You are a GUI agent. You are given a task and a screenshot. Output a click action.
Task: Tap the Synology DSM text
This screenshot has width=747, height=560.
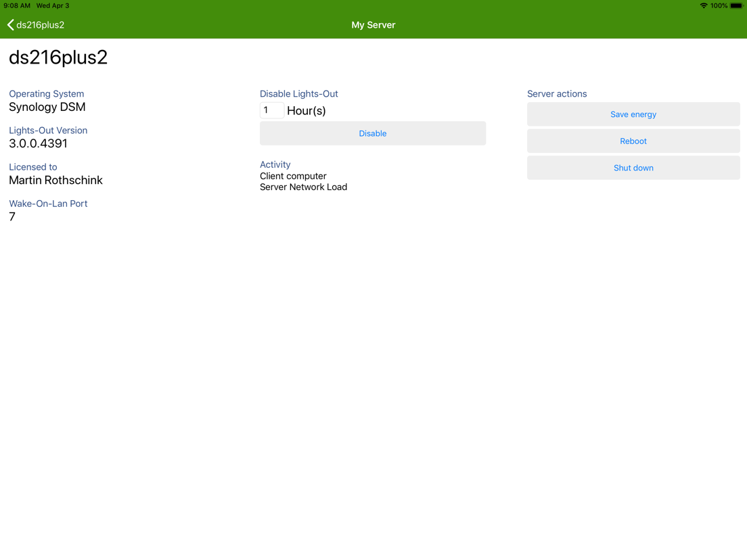click(47, 107)
